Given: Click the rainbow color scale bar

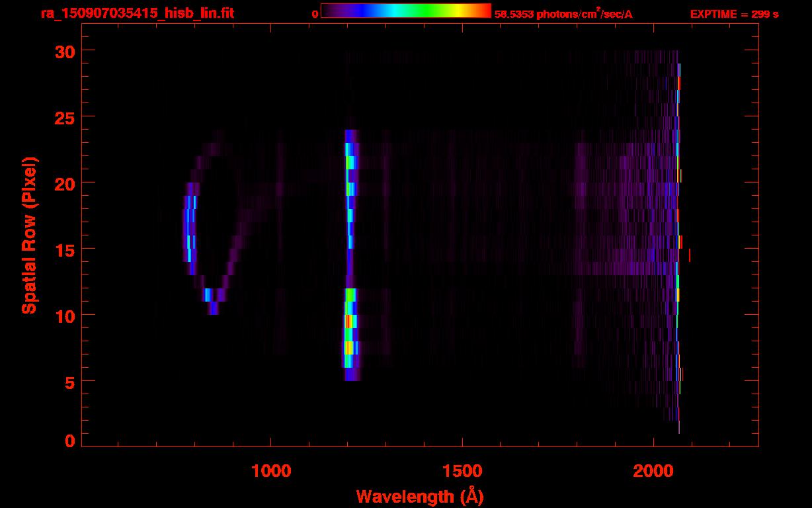Looking at the screenshot, I should tap(406, 11).
